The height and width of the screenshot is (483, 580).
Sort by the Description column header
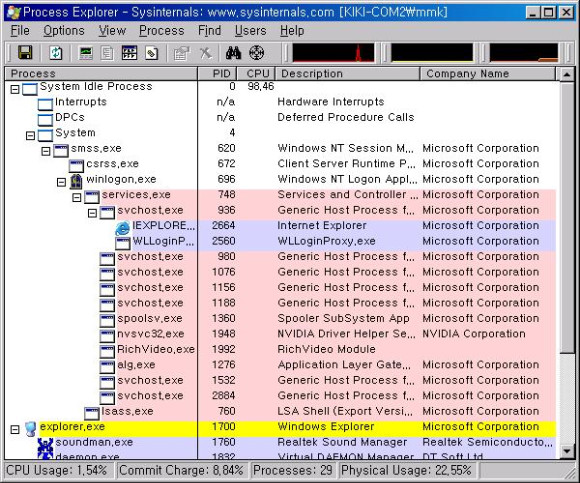point(348,74)
